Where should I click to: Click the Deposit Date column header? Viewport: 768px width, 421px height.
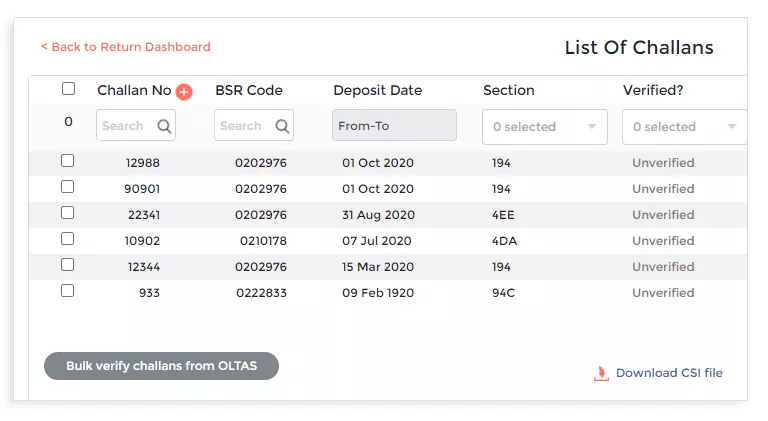coord(377,90)
